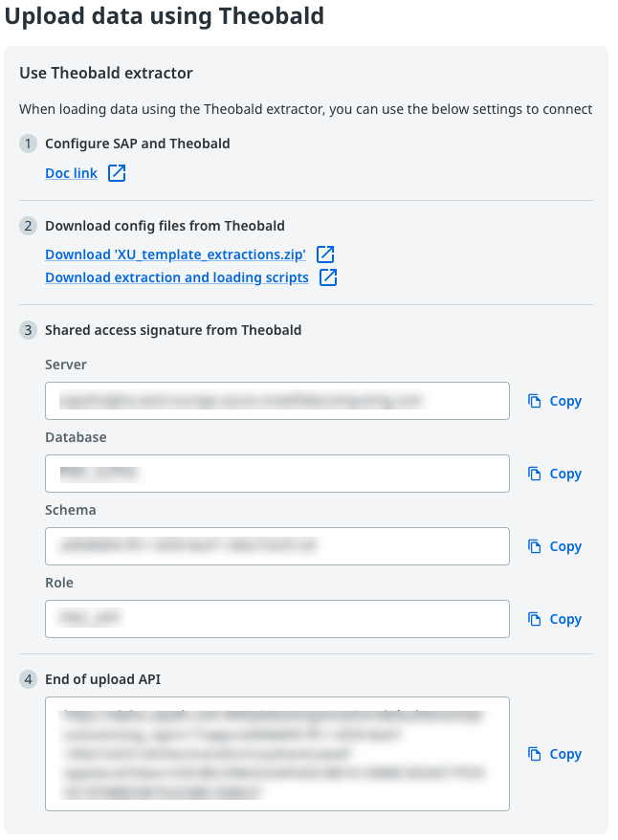
Task: Click step 2 'Download config files' badge
Action: coord(28,226)
